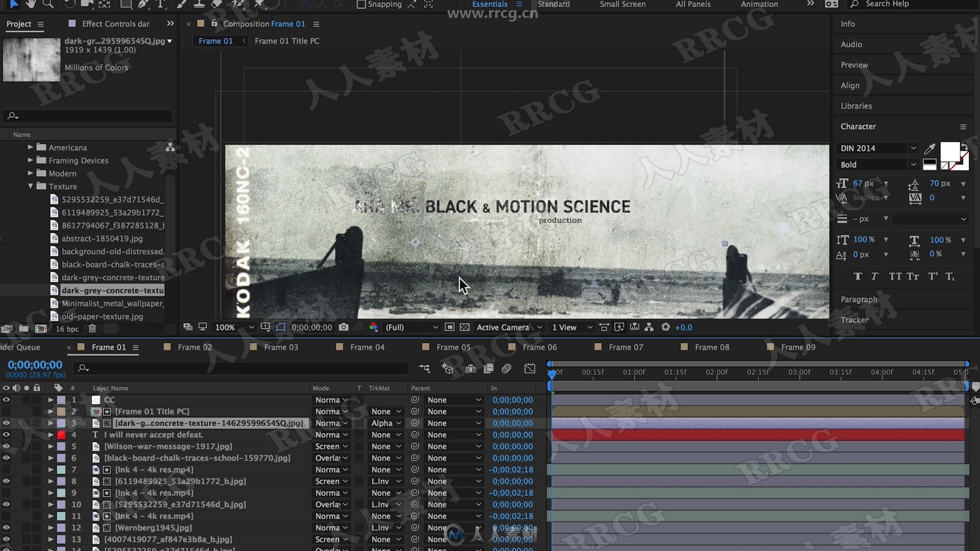Expand the Texture folder in Project panel
The width and height of the screenshot is (980, 551).
[x=30, y=186]
